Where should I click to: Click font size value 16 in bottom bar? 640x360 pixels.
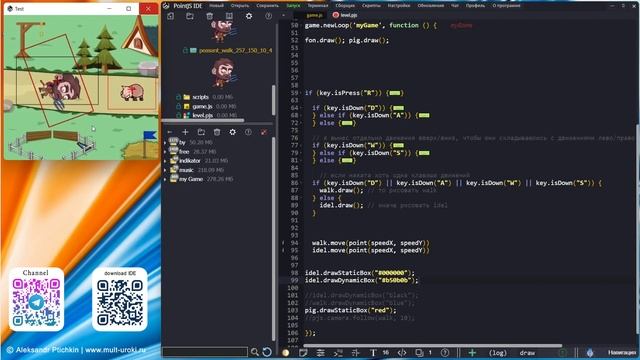[386, 353]
